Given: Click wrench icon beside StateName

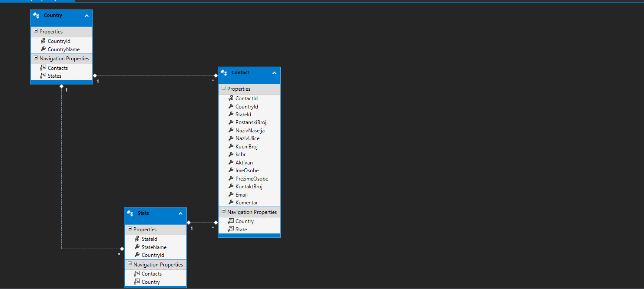Looking at the screenshot, I should pos(137,247).
